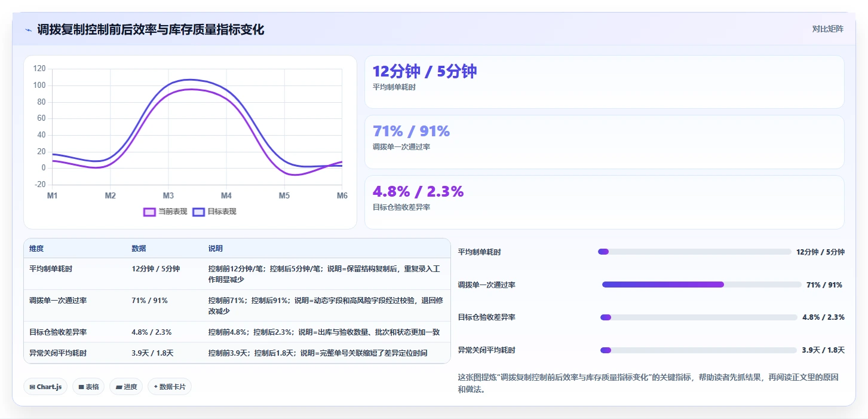This screenshot has height=419, width=868.
Task: Click the explanation starting 控制前3.9天
Action: (318, 353)
